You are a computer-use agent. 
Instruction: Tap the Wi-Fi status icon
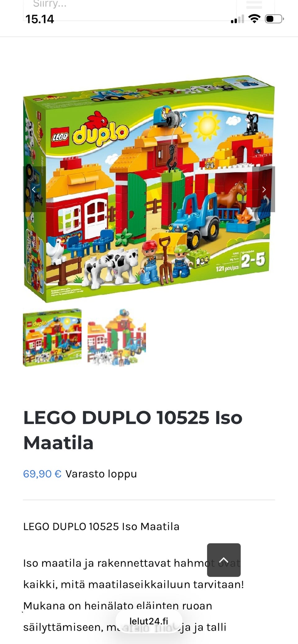(x=255, y=19)
